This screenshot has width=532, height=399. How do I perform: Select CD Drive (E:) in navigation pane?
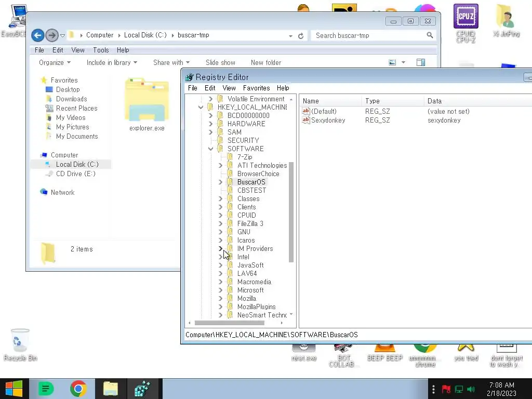pos(75,174)
